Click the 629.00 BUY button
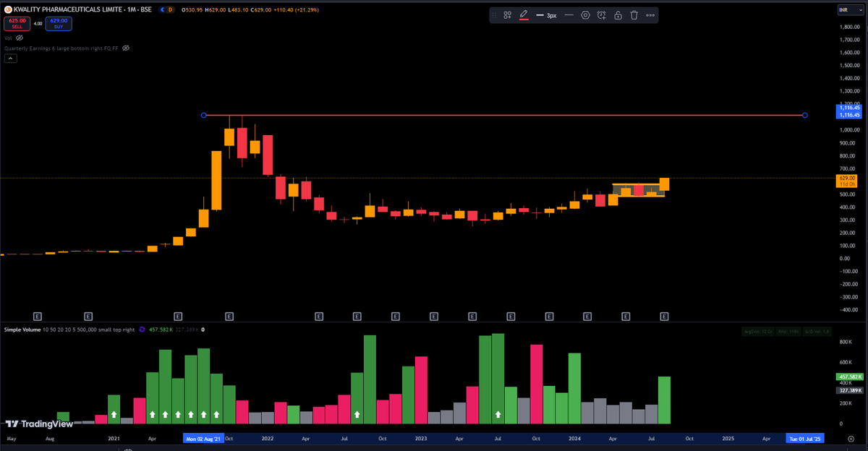The image size is (868, 451). coord(58,23)
